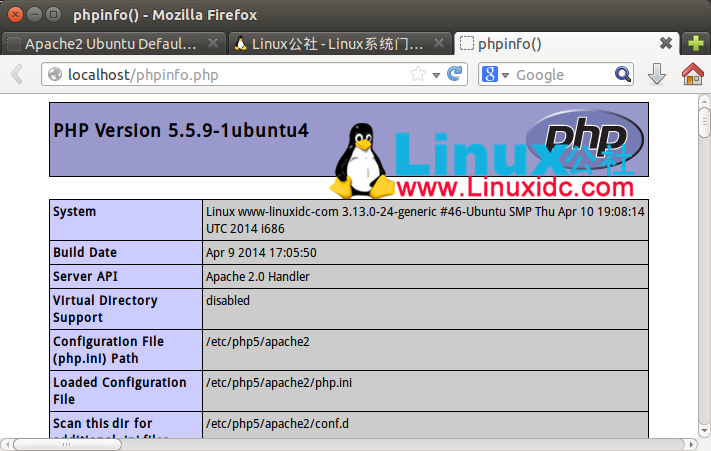Click '/etc/php5/apache2' path value

[258, 342]
